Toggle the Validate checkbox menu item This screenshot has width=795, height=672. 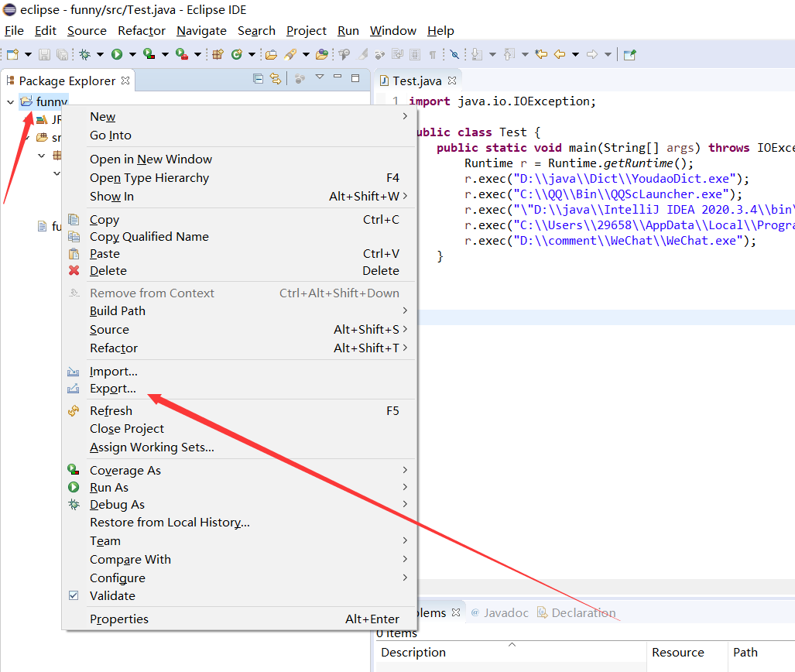(x=238, y=596)
